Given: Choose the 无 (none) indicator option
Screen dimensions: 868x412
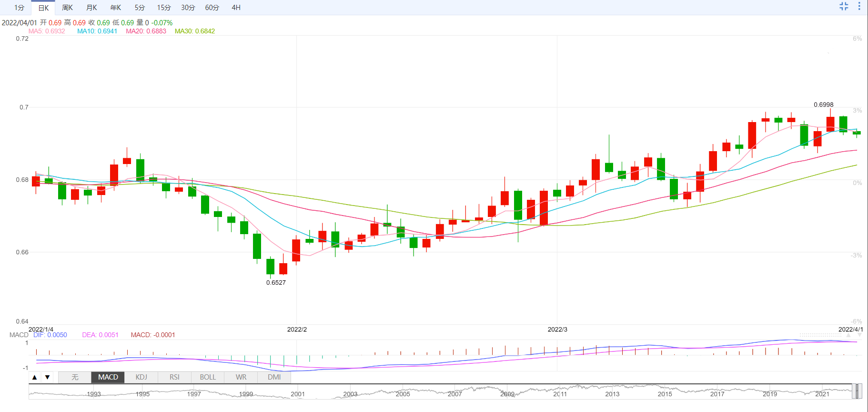Looking at the screenshot, I should click(75, 377).
